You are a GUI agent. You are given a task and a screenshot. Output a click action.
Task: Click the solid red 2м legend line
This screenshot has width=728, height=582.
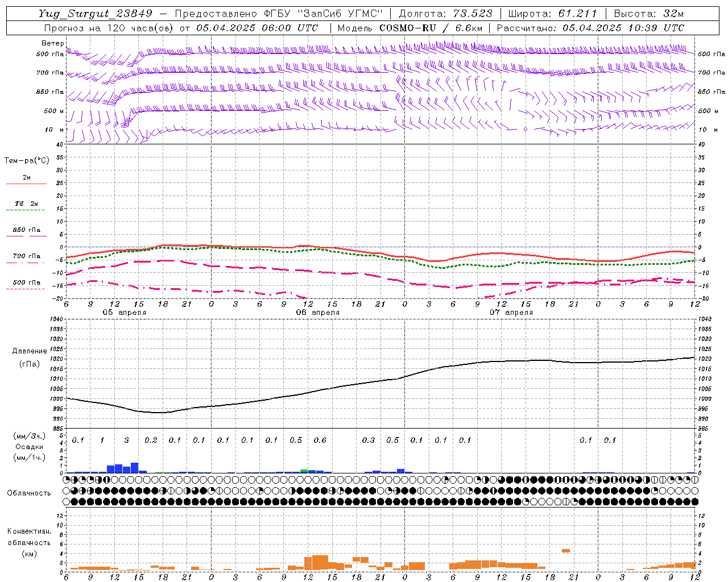click(x=26, y=184)
